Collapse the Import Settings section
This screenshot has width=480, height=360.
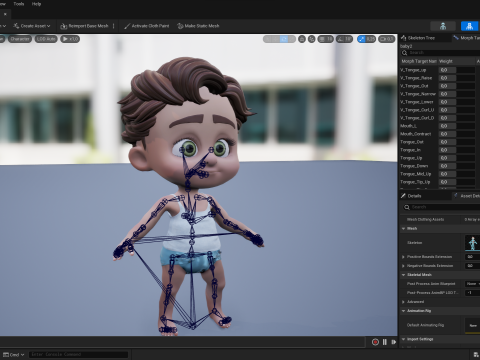point(404,339)
